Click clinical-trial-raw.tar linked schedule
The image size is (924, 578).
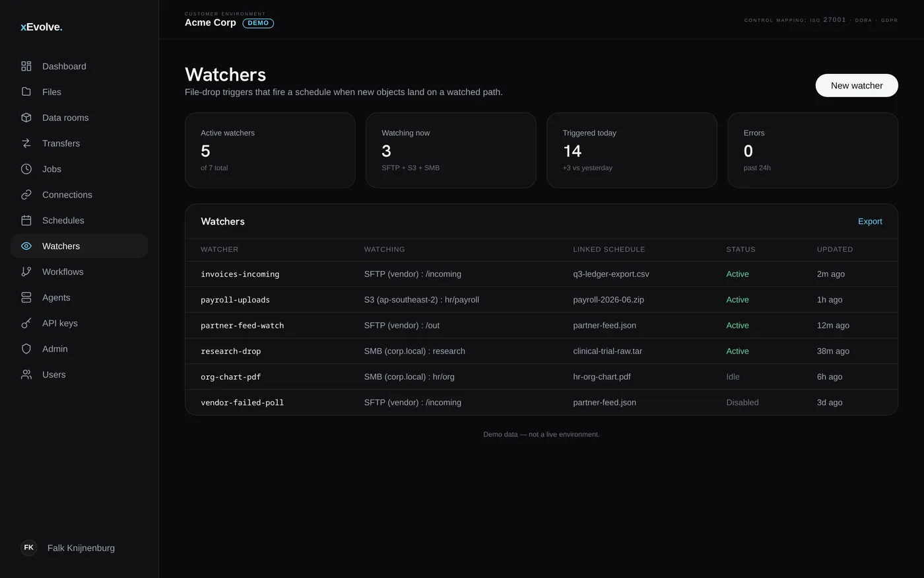click(608, 351)
